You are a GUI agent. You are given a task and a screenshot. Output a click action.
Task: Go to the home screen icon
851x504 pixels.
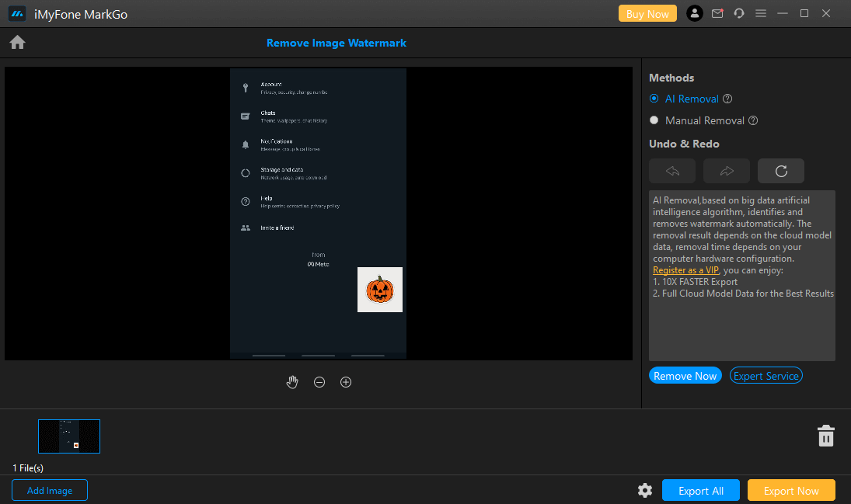(x=17, y=42)
